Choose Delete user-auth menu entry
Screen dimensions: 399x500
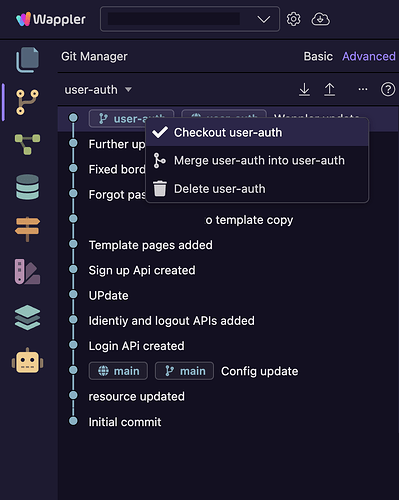[257, 189]
